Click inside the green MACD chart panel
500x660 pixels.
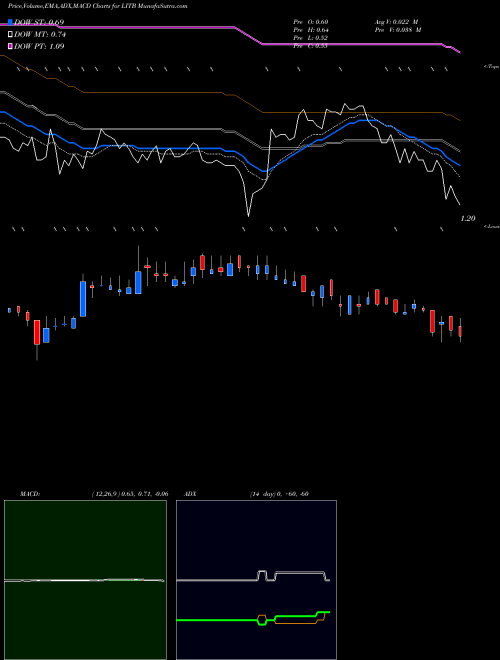click(x=85, y=580)
